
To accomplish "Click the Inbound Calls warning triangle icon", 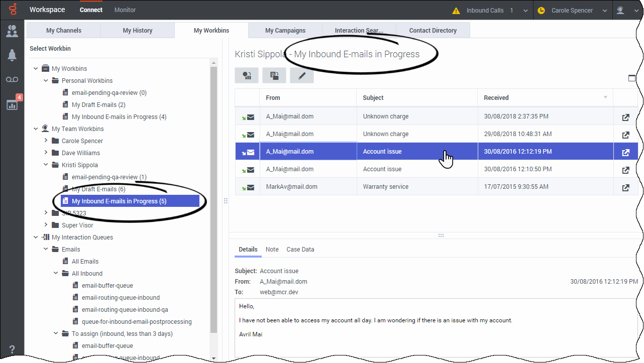I will [x=456, y=10].
